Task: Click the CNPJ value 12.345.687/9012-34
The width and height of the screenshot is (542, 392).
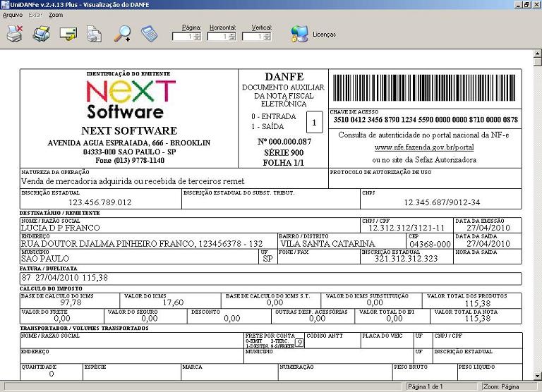Action: click(442, 202)
